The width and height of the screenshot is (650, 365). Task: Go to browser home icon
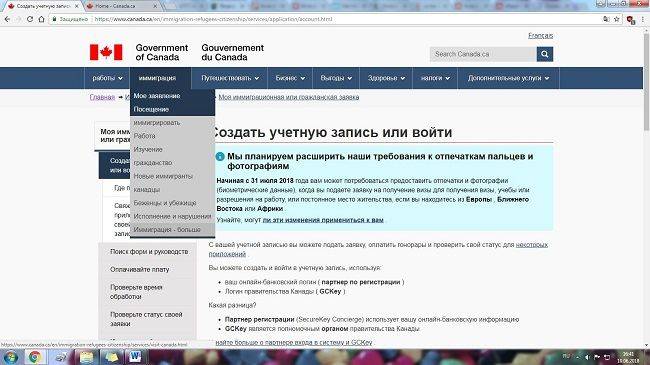tap(41, 19)
